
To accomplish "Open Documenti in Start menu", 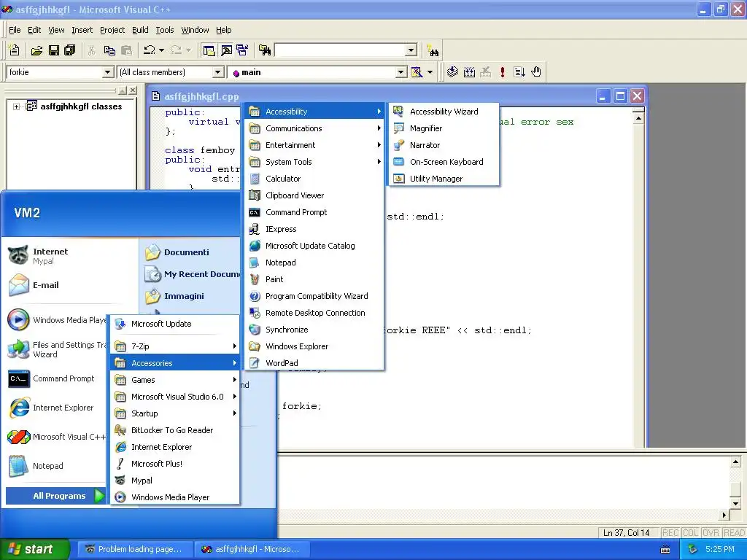I will 190,252.
